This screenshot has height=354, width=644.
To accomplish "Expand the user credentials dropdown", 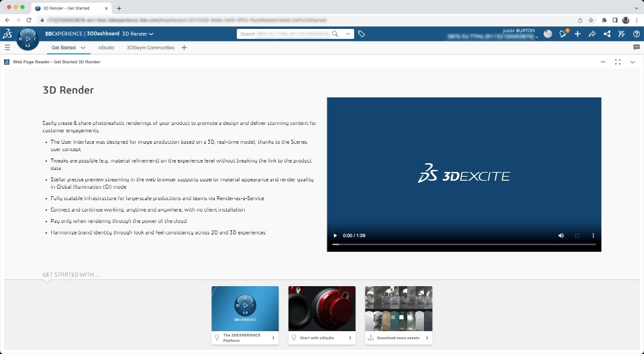I will [537, 37].
